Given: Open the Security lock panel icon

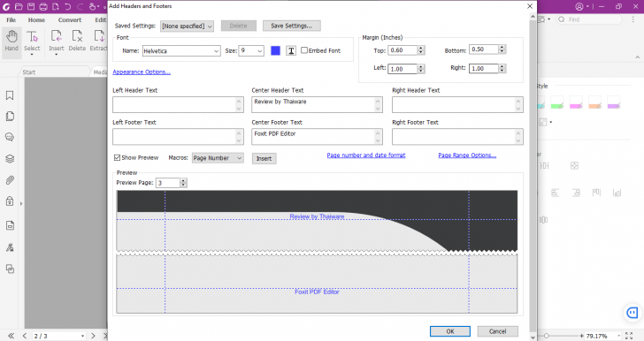Looking at the screenshot, I should pyautogui.click(x=10, y=201).
